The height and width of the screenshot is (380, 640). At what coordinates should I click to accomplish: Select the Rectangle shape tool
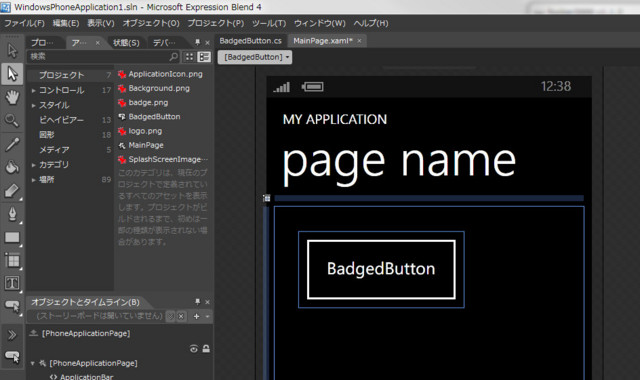[x=12, y=238]
